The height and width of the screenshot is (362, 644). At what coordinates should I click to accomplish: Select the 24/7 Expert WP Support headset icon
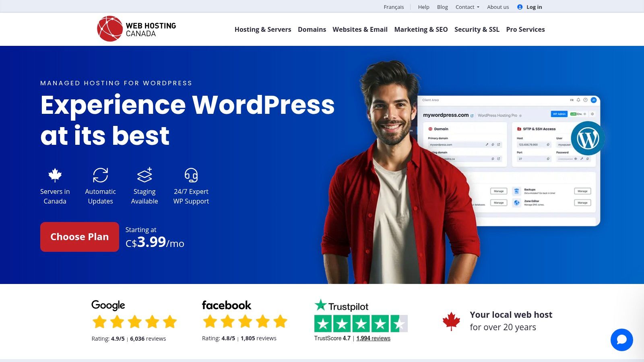(x=191, y=175)
